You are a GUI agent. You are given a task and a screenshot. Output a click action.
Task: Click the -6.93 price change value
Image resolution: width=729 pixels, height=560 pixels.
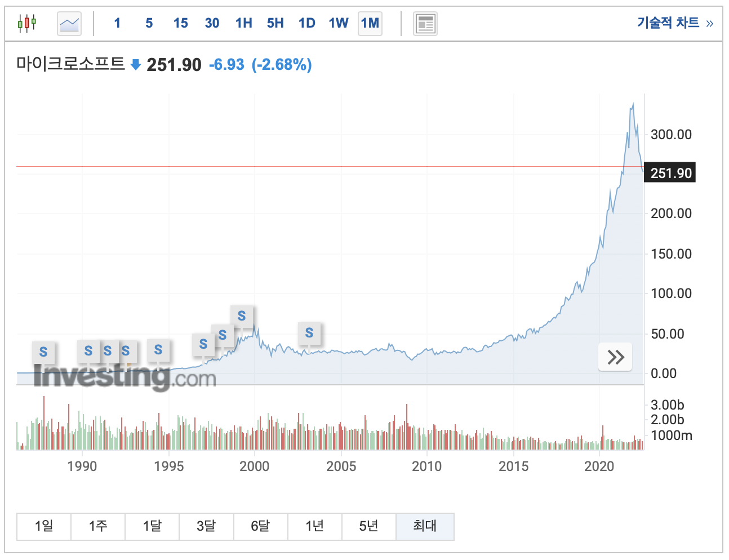226,65
